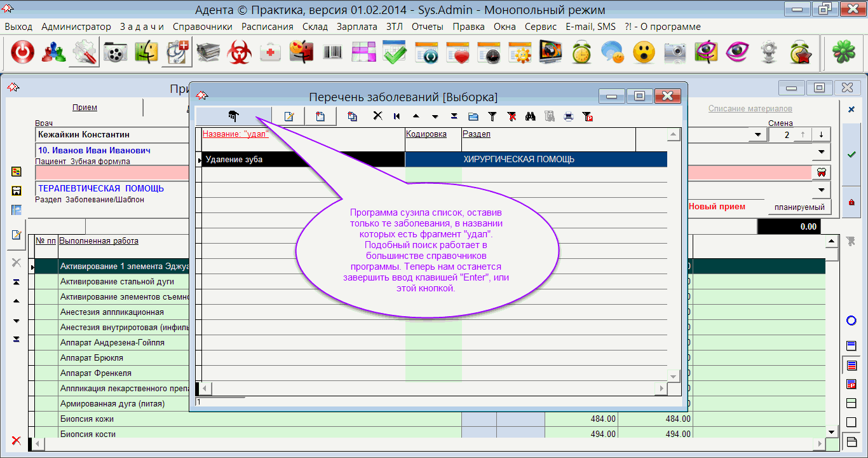Image resolution: width=868 pixels, height=458 pixels.
Task: Open the tooth formula button in the pink field
Action: tap(820, 172)
